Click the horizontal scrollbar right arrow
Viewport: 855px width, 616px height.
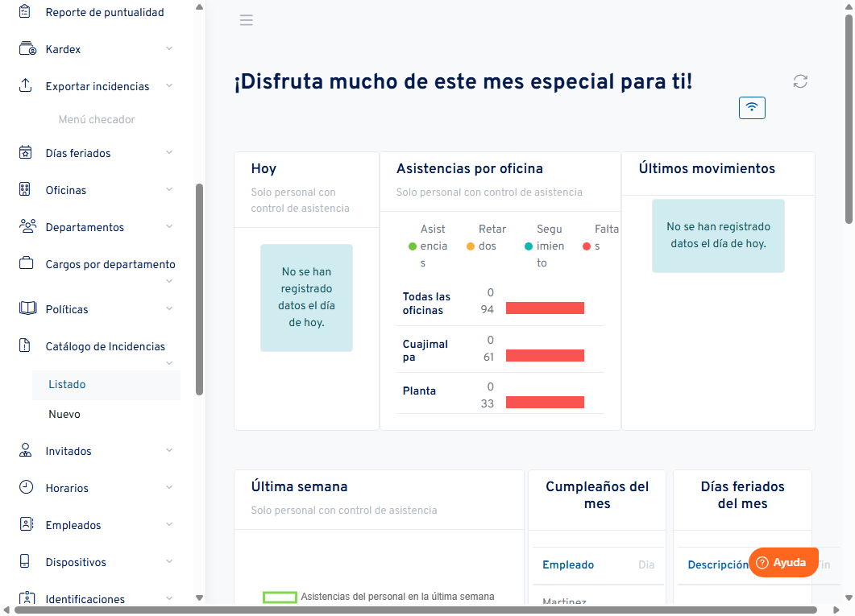click(836, 610)
